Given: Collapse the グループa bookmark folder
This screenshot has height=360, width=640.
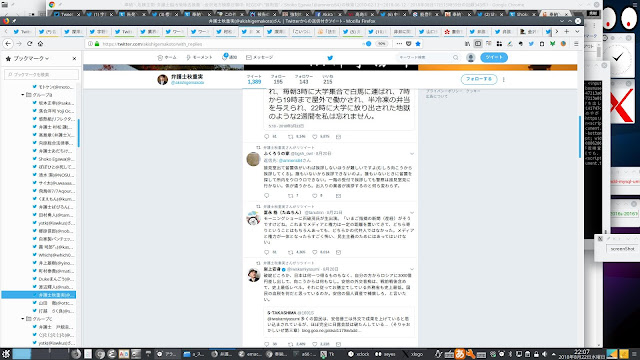Looking at the screenshot, I should pos(23,95).
